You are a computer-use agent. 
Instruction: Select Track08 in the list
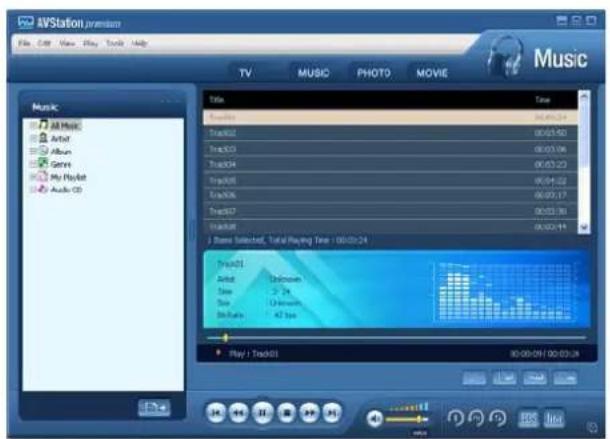[390, 226]
